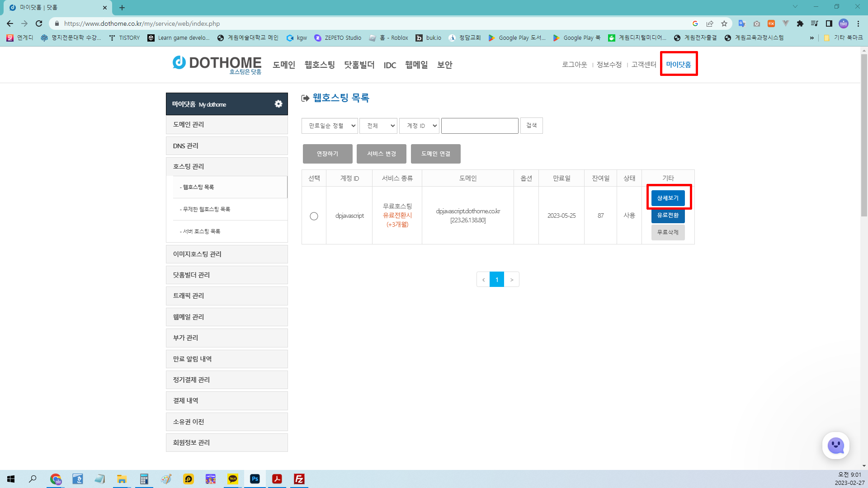Click the share page icon in the address bar

[710, 23]
